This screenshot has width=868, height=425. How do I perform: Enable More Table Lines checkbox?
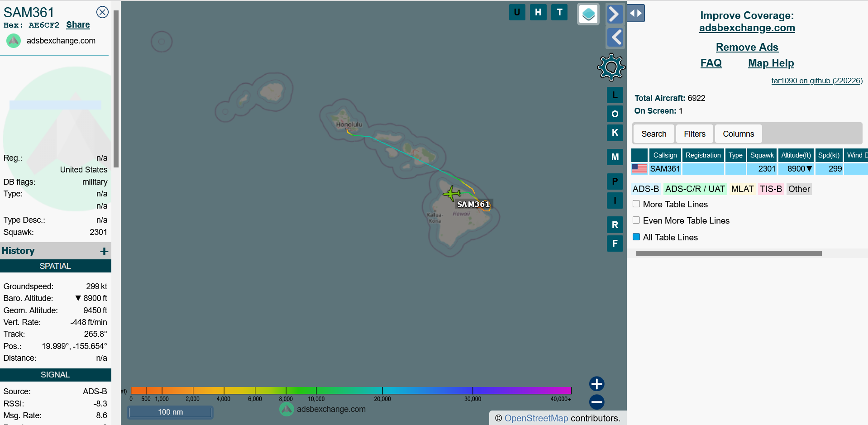click(636, 204)
